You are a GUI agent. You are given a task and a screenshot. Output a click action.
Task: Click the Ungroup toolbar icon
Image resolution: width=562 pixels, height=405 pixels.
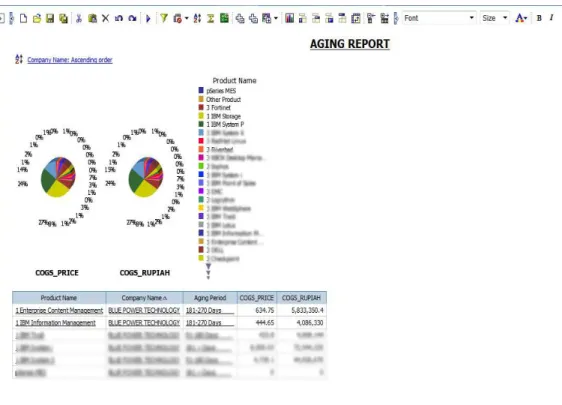[329, 18]
